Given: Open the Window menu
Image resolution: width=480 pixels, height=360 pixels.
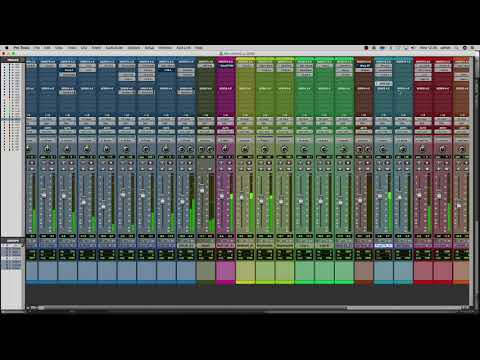Looking at the screenshot, I should click(x=165, y=48).
